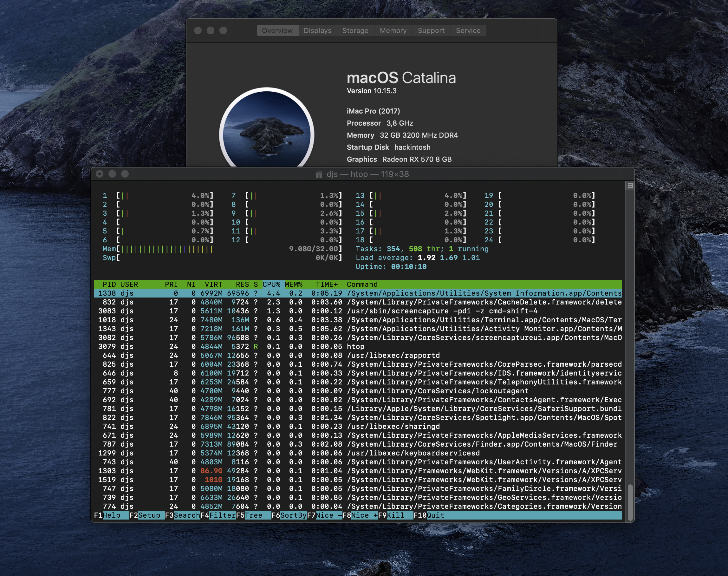
Task: Switch to the Displays tab
Action: click(317, 30)
